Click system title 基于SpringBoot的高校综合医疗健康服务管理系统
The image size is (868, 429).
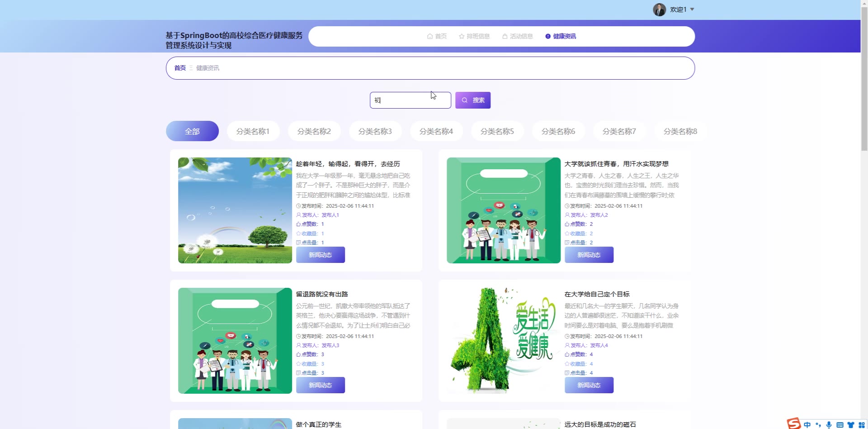[234, 40]
